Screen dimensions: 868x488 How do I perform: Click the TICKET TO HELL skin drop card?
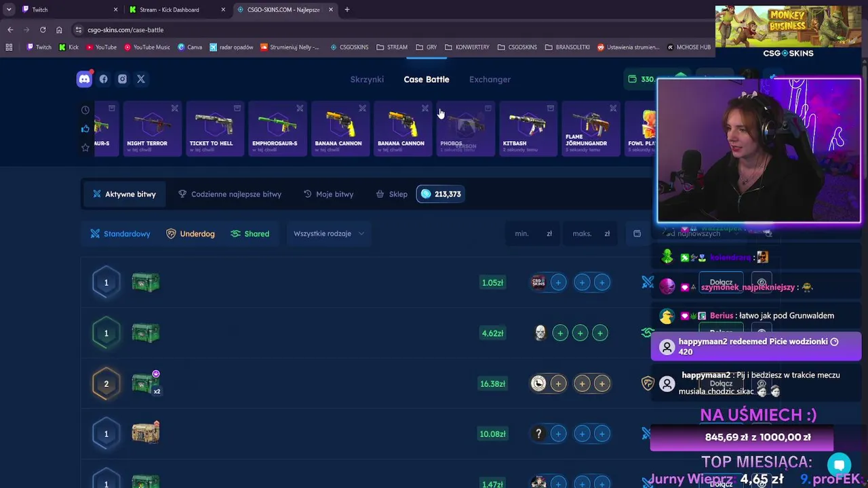tap(215, 129)
